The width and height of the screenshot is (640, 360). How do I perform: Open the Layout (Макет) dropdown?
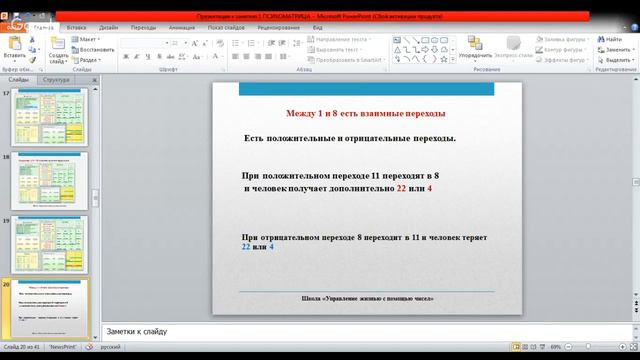[x=86, y=39]
